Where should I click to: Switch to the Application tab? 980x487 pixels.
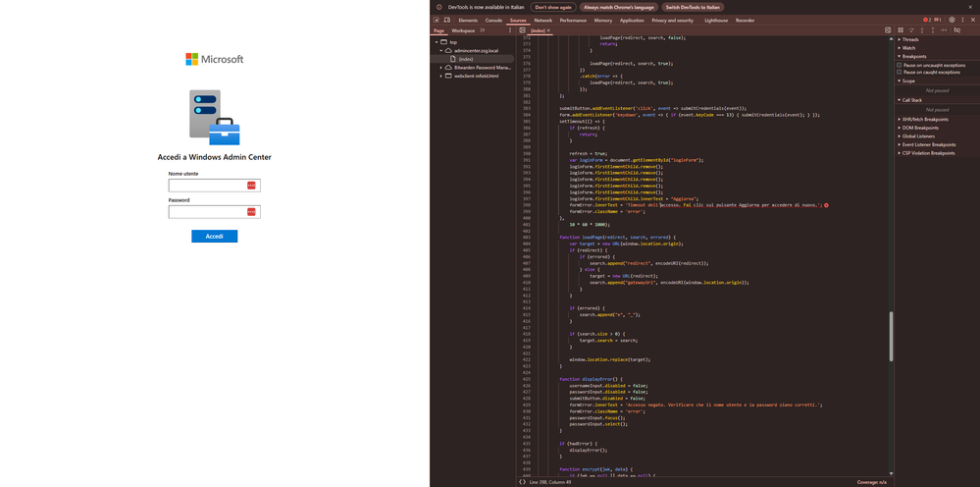tap(632, 20)
